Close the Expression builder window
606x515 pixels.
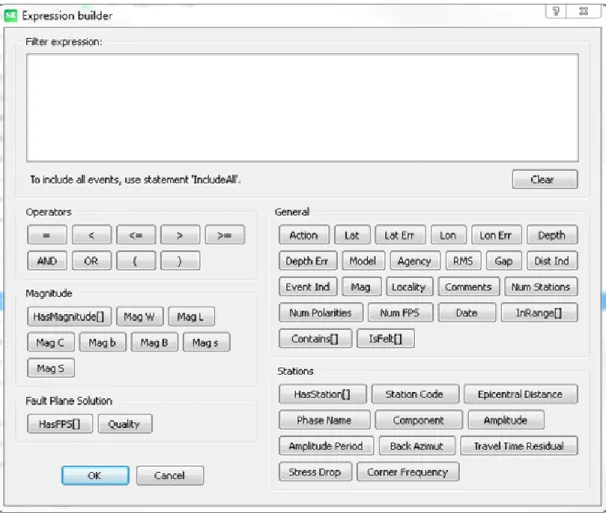[x=584, y=11]
